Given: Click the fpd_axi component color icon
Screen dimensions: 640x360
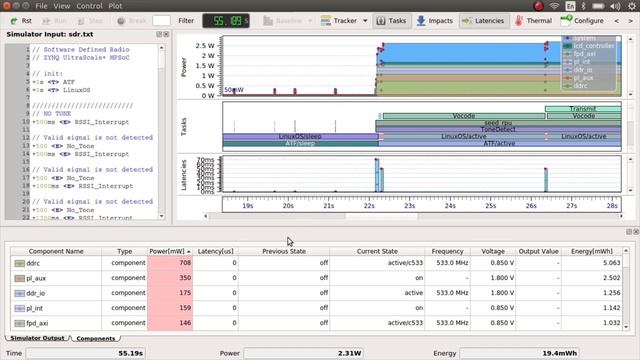Looking at the screenshot, I should (x=19, y=323).
